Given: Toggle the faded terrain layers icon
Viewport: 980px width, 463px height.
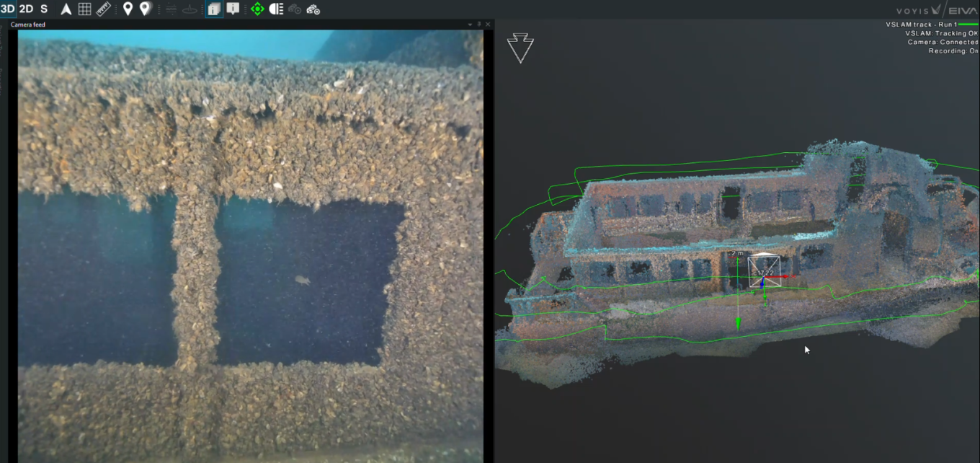Looking at the screenshot, I should point(171,9).
